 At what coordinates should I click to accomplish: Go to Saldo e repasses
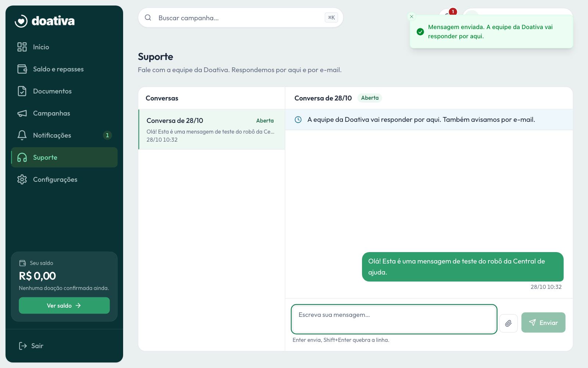(64, 69)
